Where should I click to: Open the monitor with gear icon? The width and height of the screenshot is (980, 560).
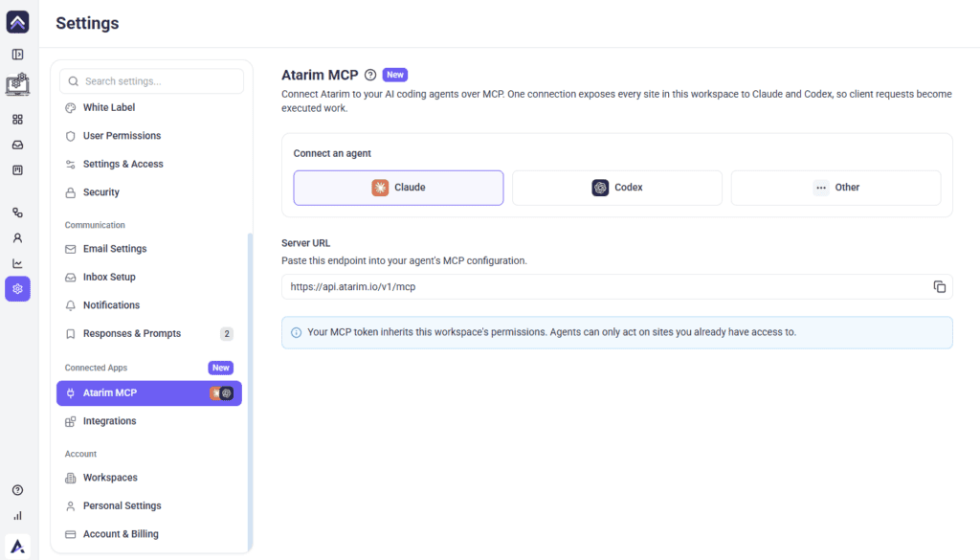pyautogui.click(x=17, y=83)
